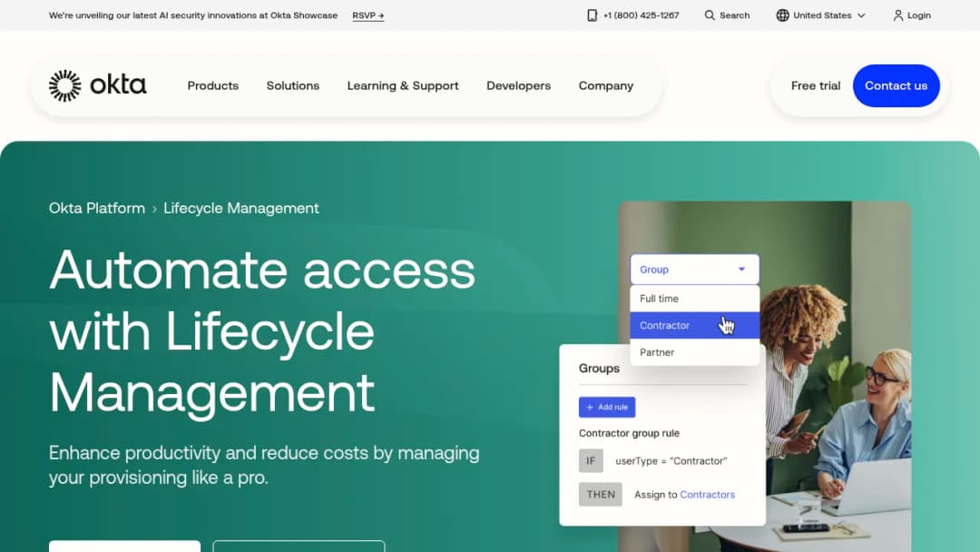
Task: Expand the United States region chevron
Action: (861, 15)
